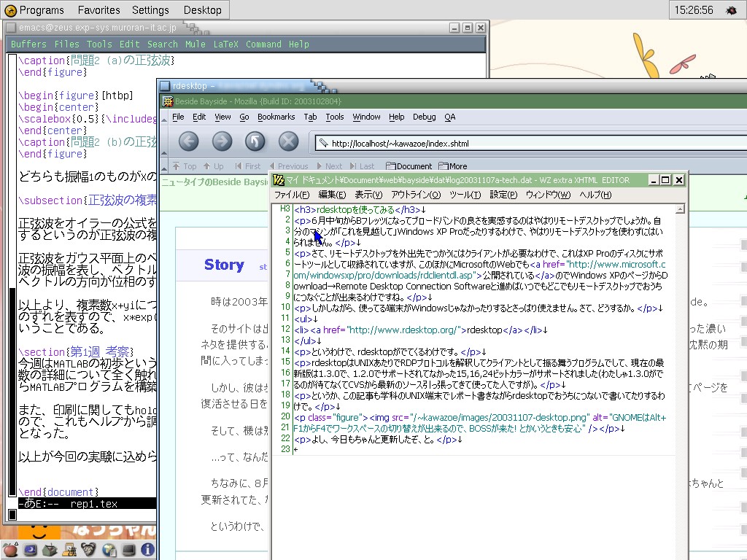
Task: Click the clock in the top panel
Action: point(694,10)
